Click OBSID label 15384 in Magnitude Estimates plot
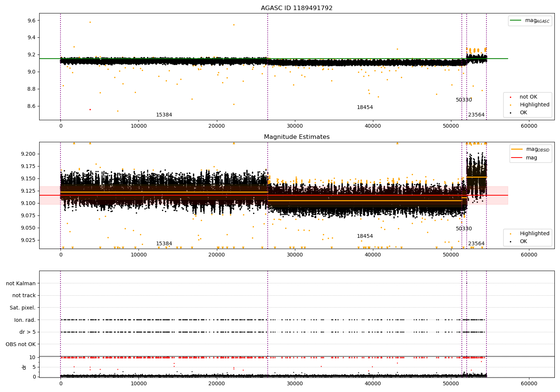Viewport: 560px width, 392px height. 164,244
